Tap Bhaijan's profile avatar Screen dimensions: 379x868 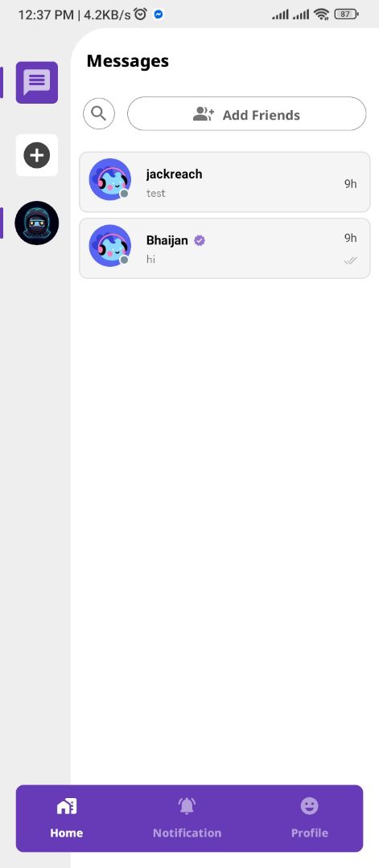tap(109, 245)
